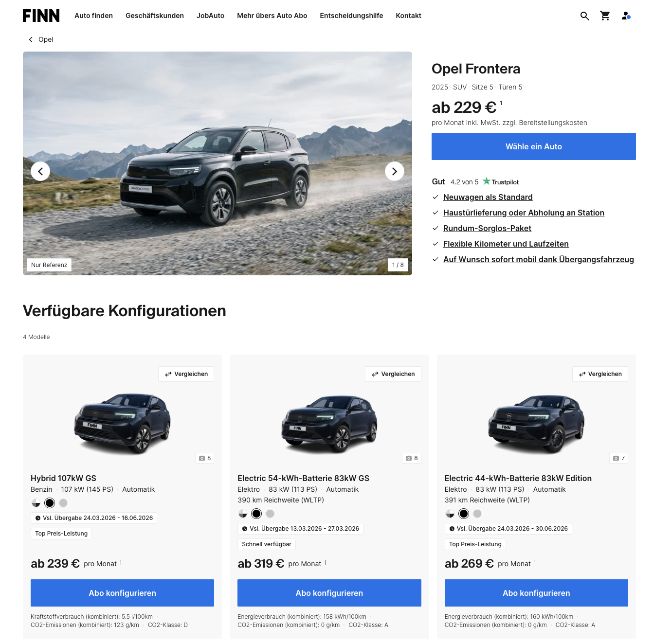Click the Wähle ein Auto button
This screenshot has height=644, width=653.
tap(534, 146)
